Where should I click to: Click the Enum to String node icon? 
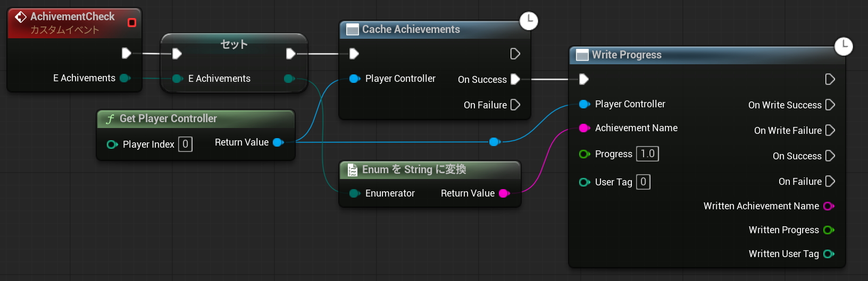click(x=352, y=170)
